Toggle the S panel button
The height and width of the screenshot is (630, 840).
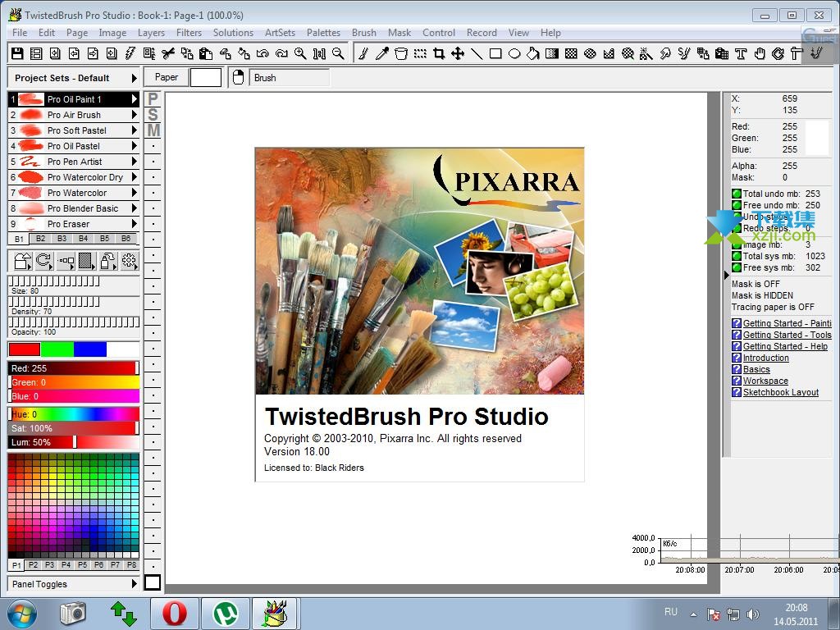tap(153, 115)
